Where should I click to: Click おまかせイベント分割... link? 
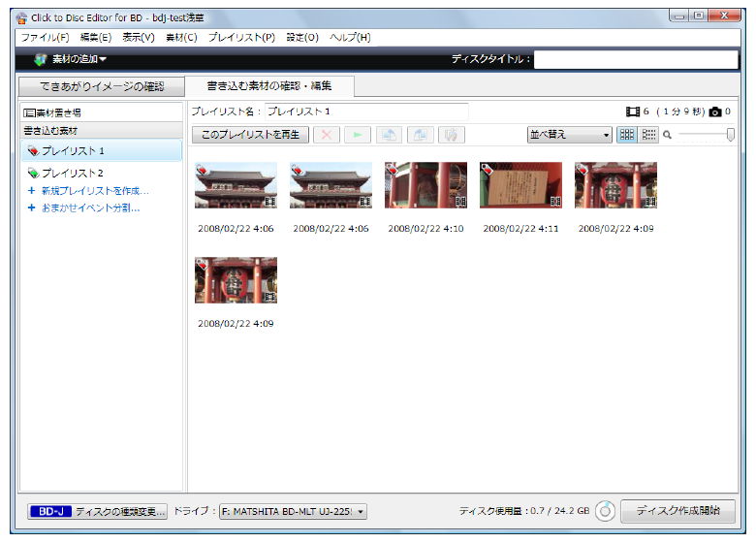pos(91,208)
